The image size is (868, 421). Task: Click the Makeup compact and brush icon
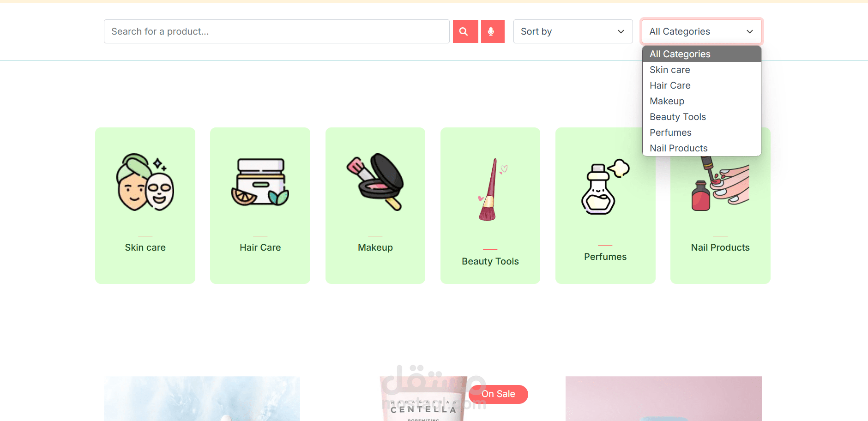(375, 182)
